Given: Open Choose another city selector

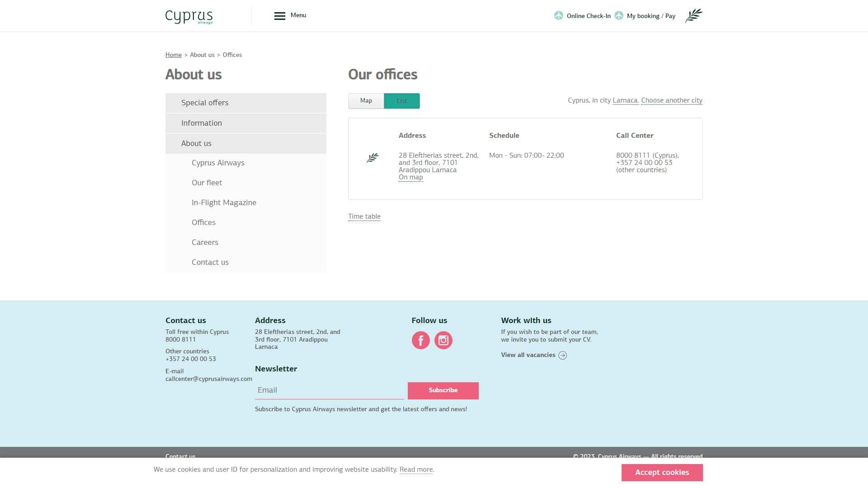Looking at the screenshot, I should point(671,100).
